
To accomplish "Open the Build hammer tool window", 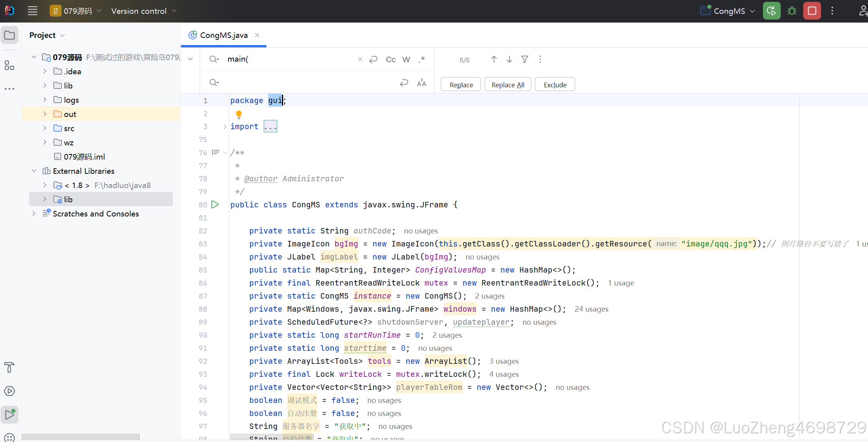I will tap(9, 367).
